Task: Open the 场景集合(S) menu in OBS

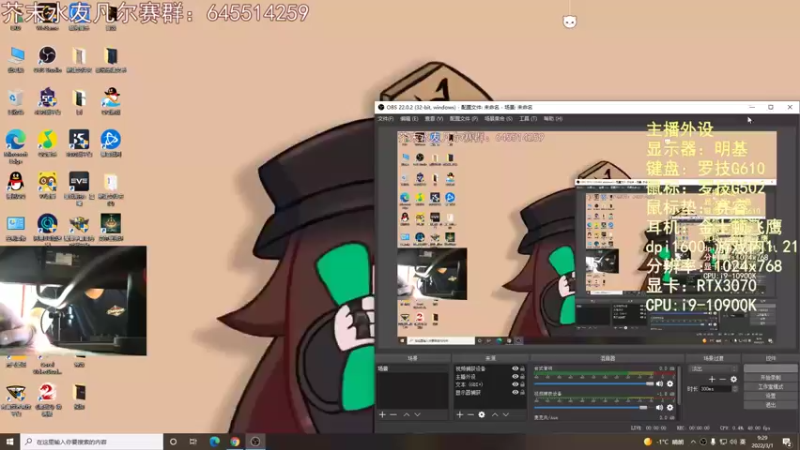Action: point(498,119)
